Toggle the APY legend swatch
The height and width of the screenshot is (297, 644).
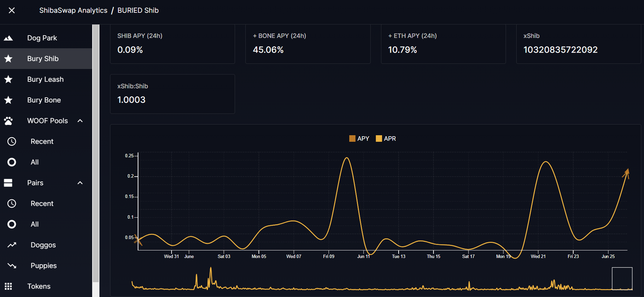pyautogui.click(x=353, y=139)
